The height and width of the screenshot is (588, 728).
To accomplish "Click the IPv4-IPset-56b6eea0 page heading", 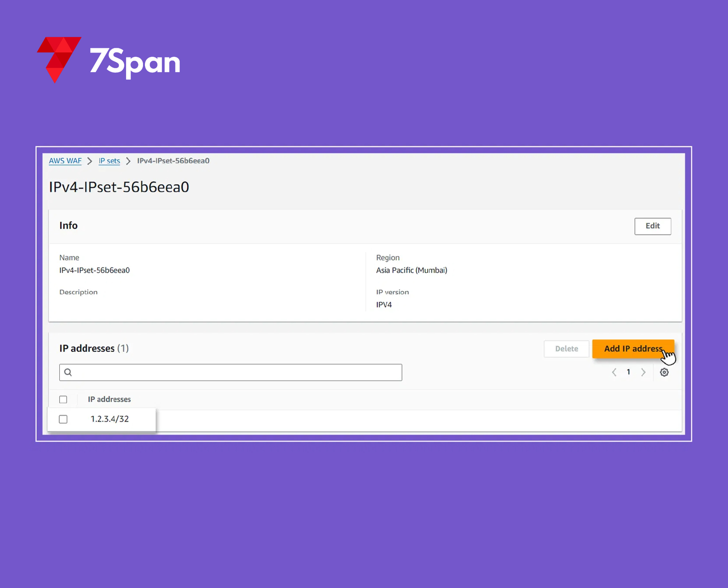I will [x=119, y=187].
